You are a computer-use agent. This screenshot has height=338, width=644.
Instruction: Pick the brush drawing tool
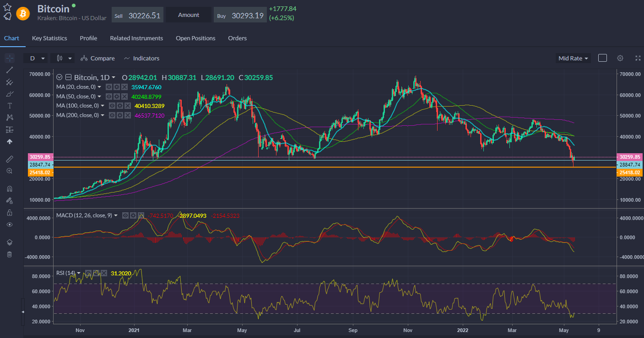click(x=9, y=94)
